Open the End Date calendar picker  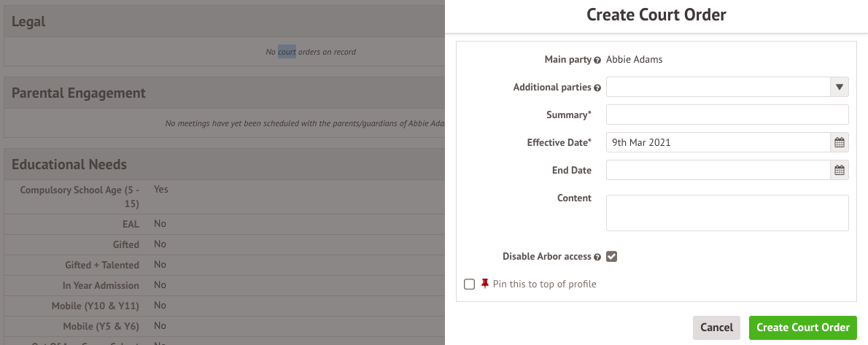point(839,170)
